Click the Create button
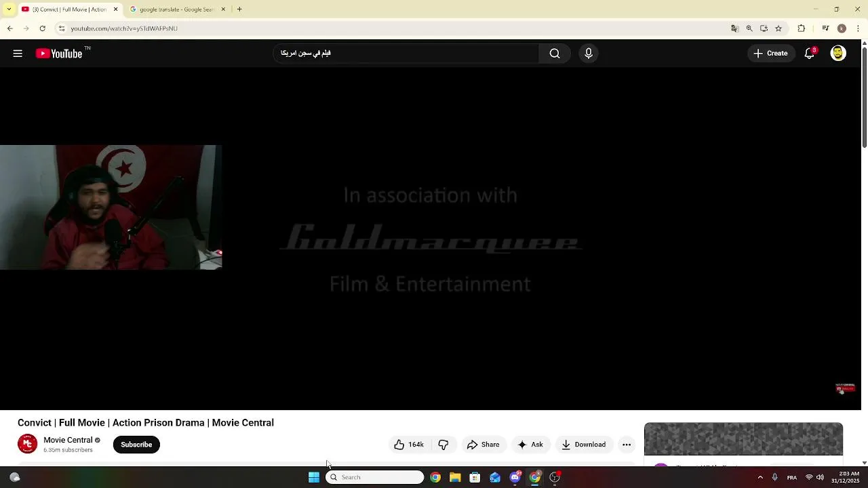The image size is (868, 488). click(771, 54)
